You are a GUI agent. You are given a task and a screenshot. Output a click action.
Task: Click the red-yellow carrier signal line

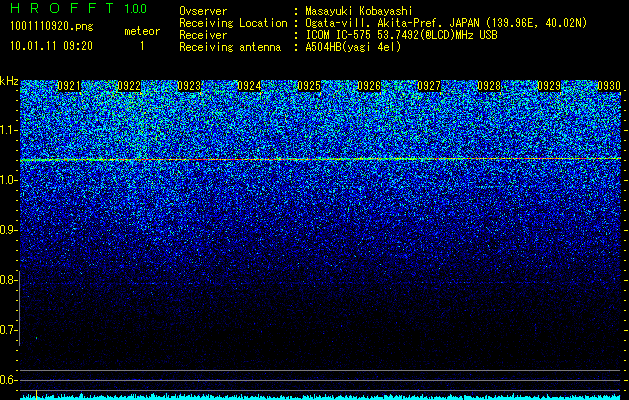tap(321, 159)
